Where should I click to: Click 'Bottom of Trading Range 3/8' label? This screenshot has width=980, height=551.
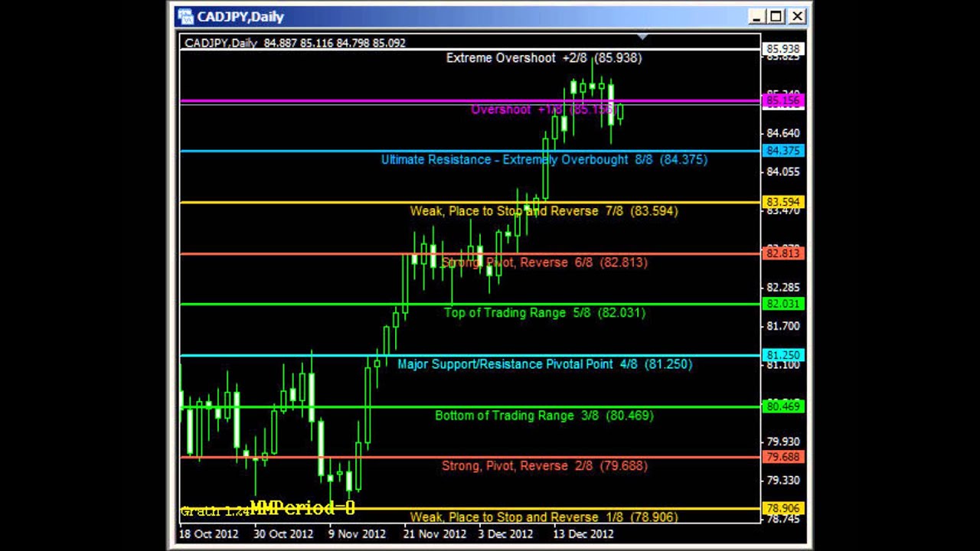(544, 416)
